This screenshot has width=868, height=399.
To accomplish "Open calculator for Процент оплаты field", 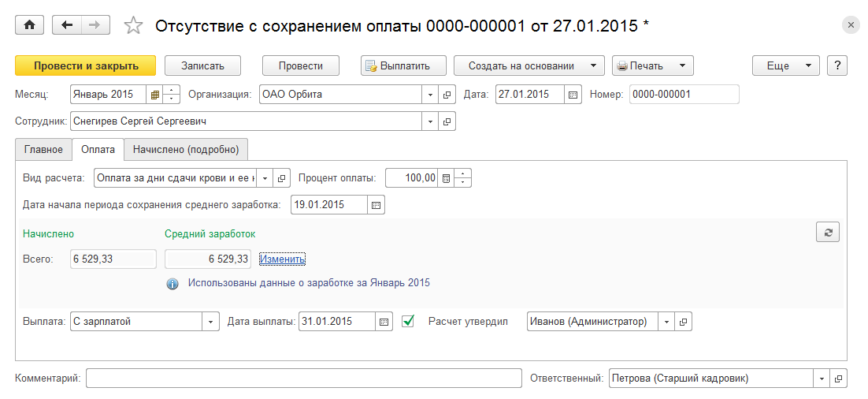I will click(x=447, y=178).
